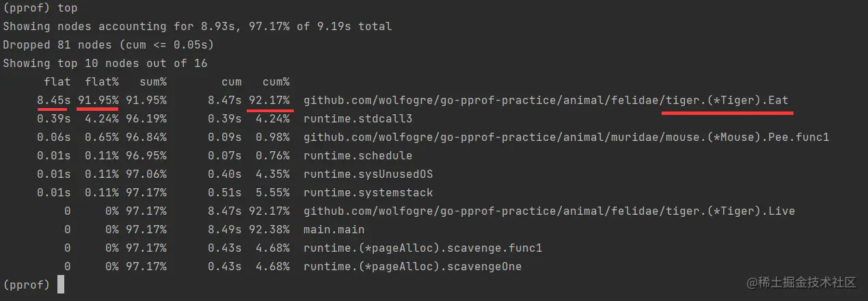Select the underlined 8.45s flat value

pyautogui.click(x=54, y=100)
